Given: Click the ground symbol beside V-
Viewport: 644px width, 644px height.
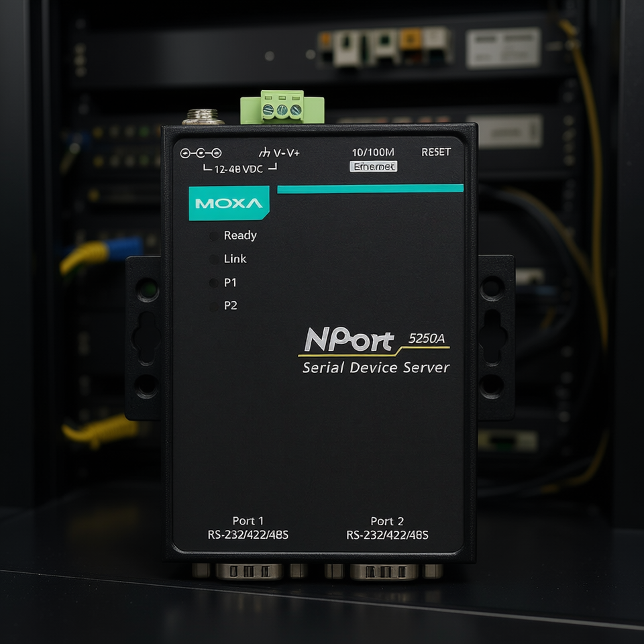Looking at the screenshot, I should pyautogui.click(x=264, y=153).
